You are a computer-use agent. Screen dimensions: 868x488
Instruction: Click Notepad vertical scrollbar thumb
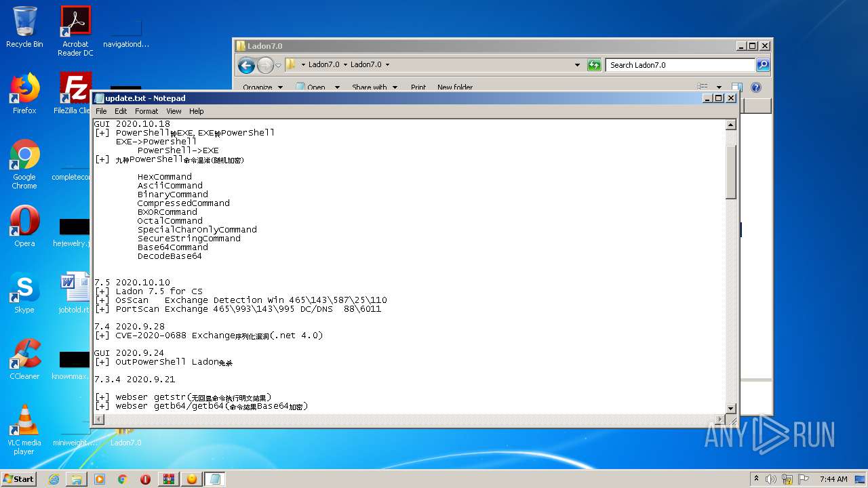[x=730, y=172]
